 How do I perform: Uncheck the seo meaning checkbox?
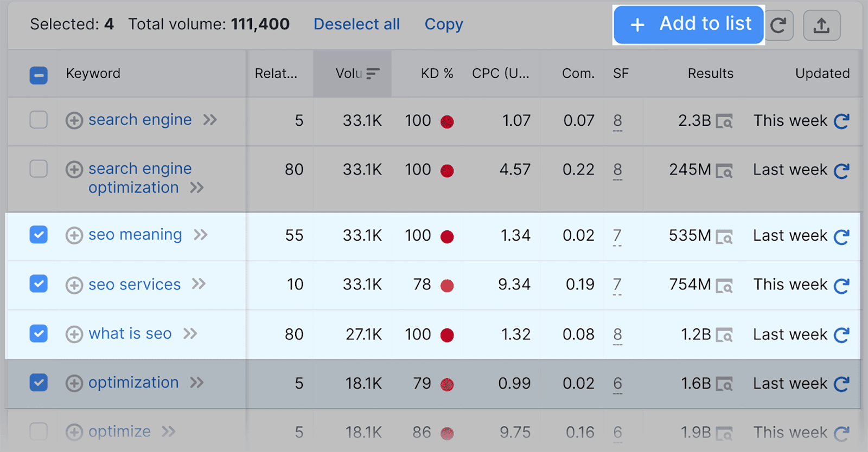pos(39,235)
